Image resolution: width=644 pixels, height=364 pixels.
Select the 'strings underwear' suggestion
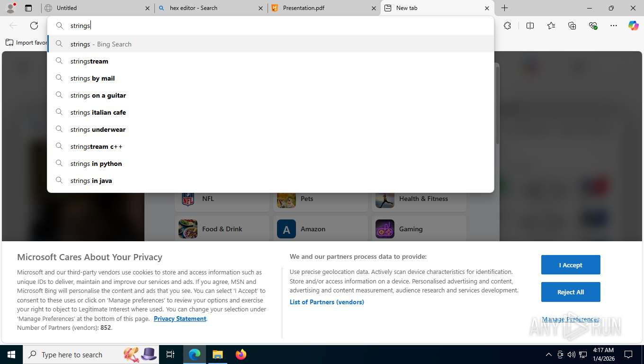coord(270,129)
